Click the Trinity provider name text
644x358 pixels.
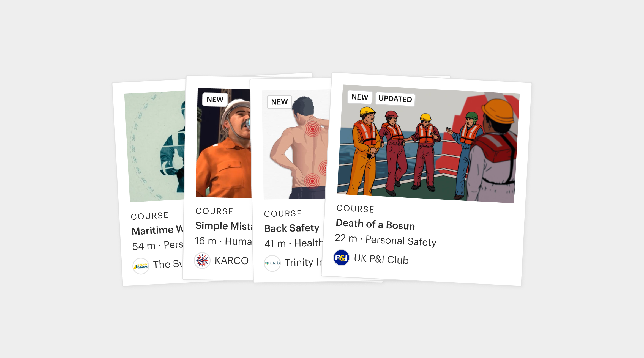coord(303,262)
